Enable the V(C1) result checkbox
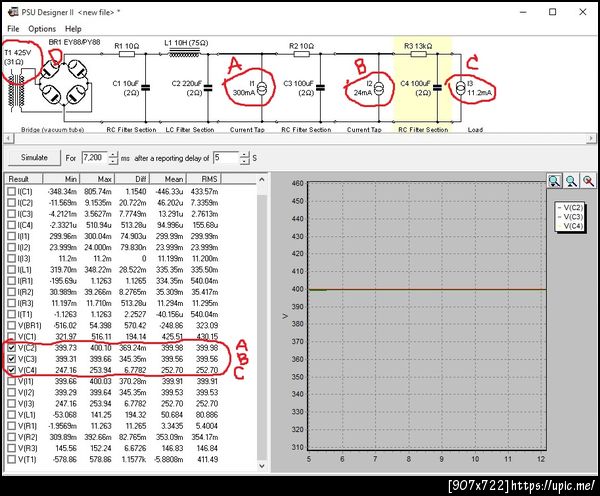This screenshot has width=600, height=496. [11, 336]
